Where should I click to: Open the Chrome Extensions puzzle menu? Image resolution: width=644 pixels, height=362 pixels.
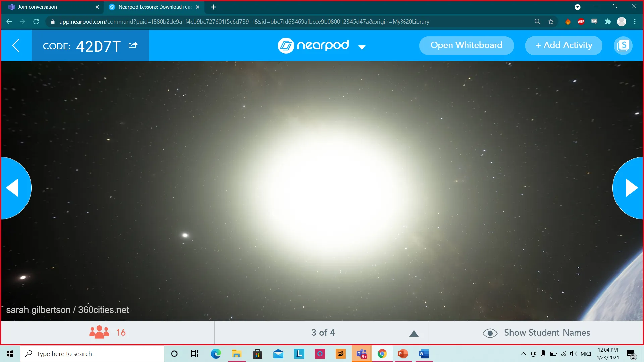pos(608,22)
